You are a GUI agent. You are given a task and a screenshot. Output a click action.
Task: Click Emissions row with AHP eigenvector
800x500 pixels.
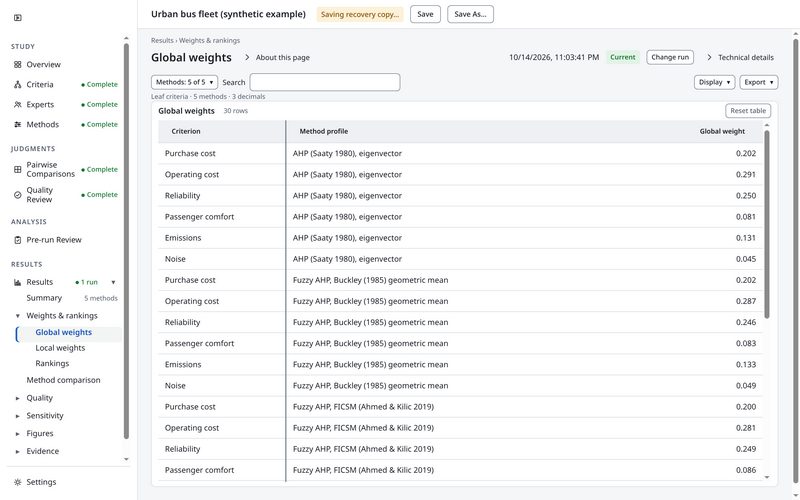coord(461,238)
